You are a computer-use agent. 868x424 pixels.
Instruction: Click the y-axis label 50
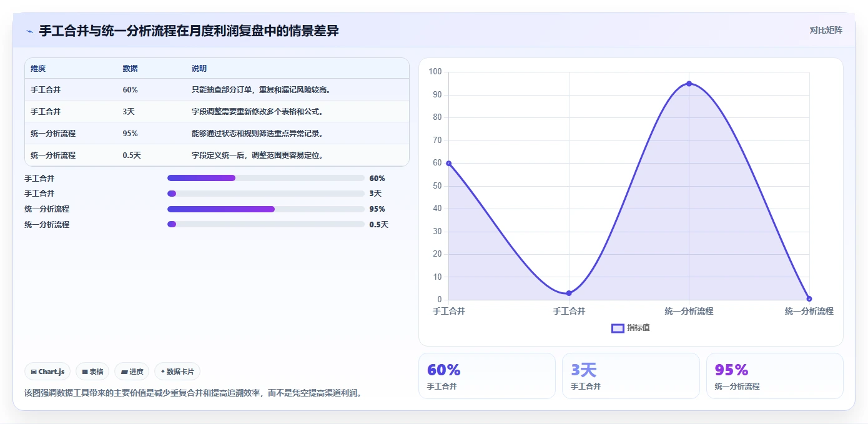tap(437, 186)
